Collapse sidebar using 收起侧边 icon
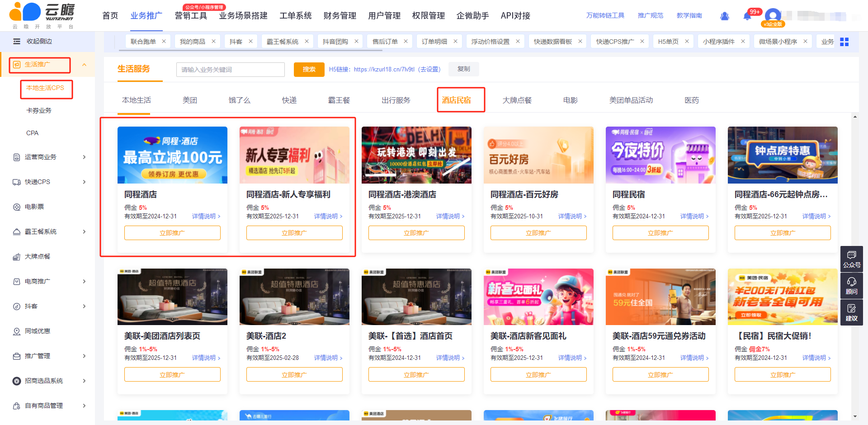The height and width of the screenshot is (425, 868). 17,41
